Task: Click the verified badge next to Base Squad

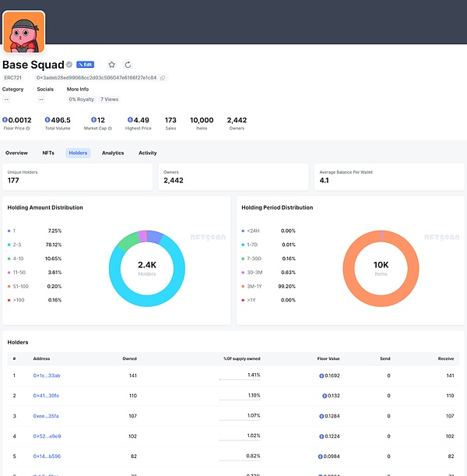Action: tap(69, 65)
